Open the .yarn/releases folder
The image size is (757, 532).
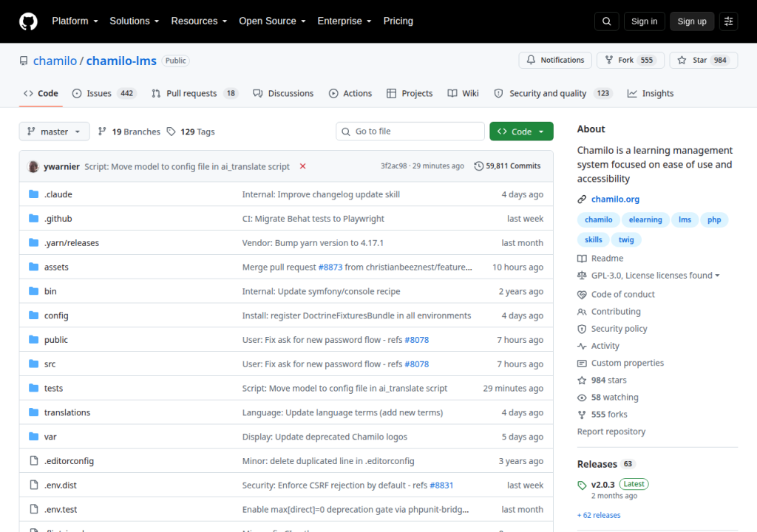pos(72,243)
